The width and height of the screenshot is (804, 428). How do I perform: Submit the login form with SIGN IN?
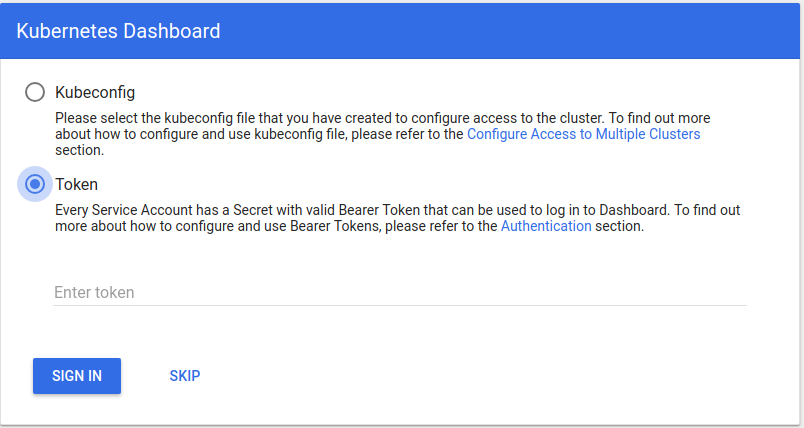tap(77, 376)
